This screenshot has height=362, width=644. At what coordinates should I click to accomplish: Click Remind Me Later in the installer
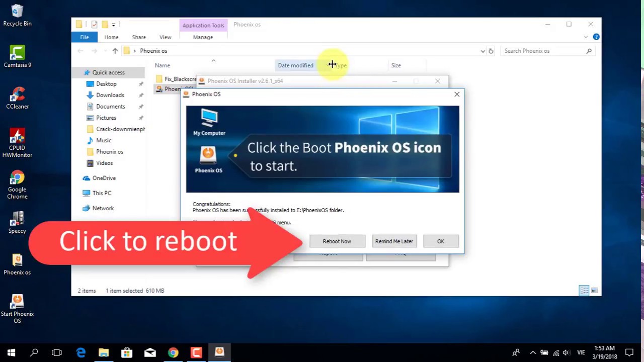[x=394, y=241]
